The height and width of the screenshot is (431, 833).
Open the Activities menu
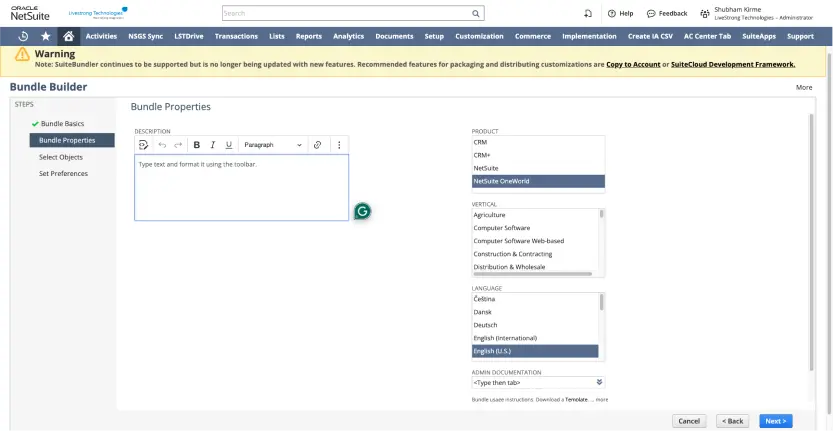coord(101,36)
